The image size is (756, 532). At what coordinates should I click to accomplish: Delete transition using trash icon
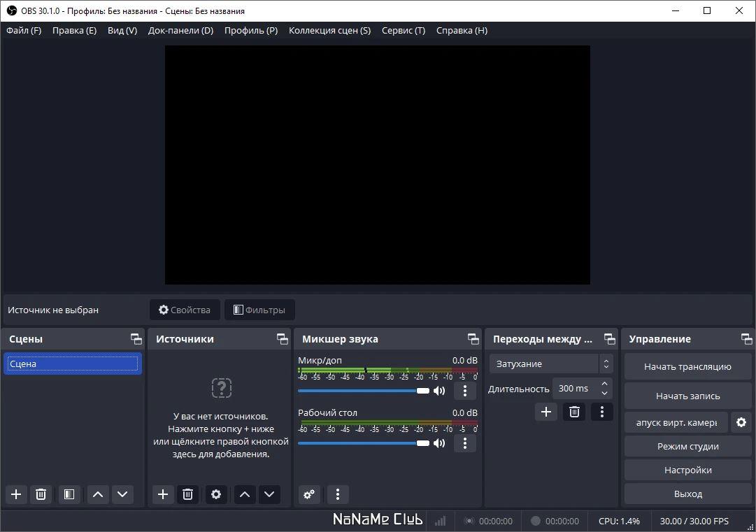point(574,412)
